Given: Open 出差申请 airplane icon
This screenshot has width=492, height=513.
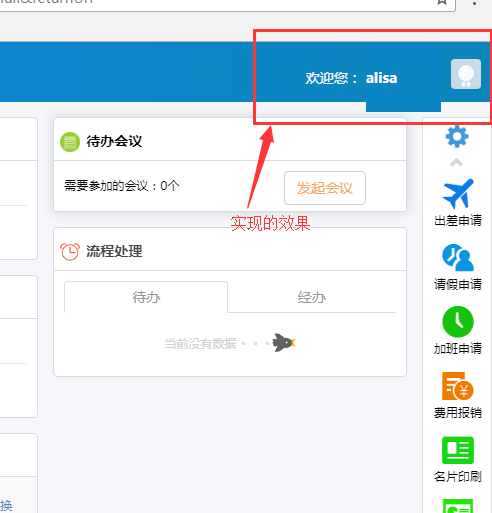Looking at the screenshot, I should (x=458, y=193).
